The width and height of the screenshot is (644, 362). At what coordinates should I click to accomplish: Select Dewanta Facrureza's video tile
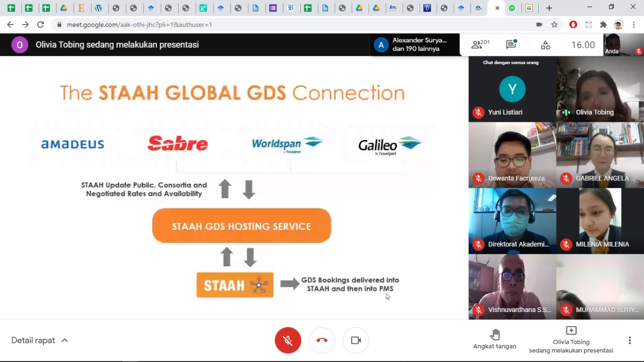(x=512, y=155)
